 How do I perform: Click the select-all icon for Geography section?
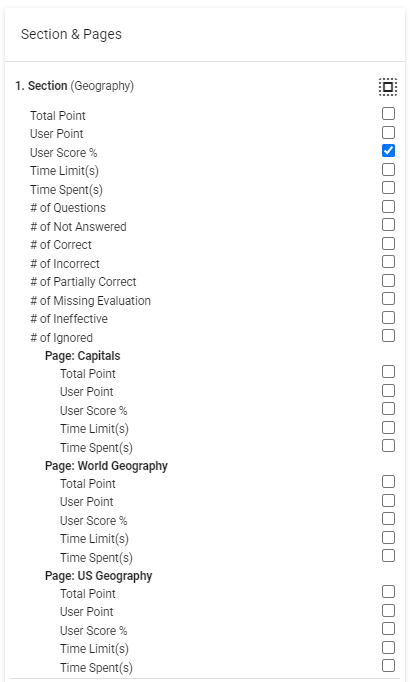(387, 87)
